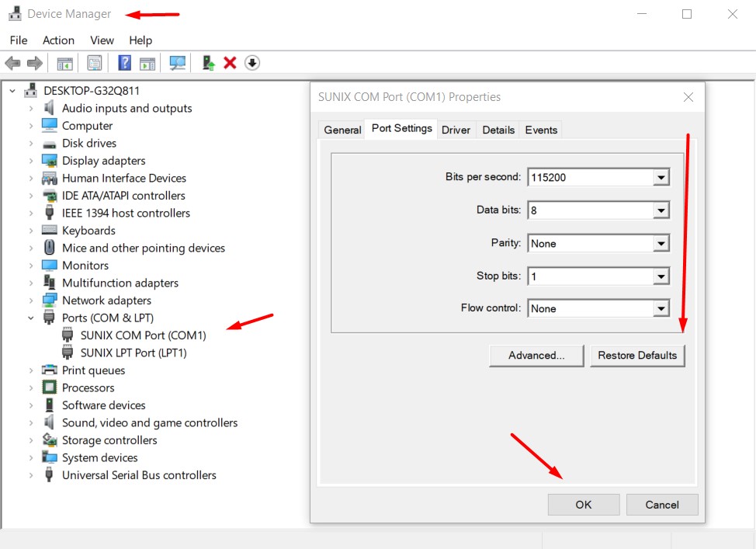Select the Port Settings tab
The image size is (756, 549).
pyautogui.click(x=401, y=128)
